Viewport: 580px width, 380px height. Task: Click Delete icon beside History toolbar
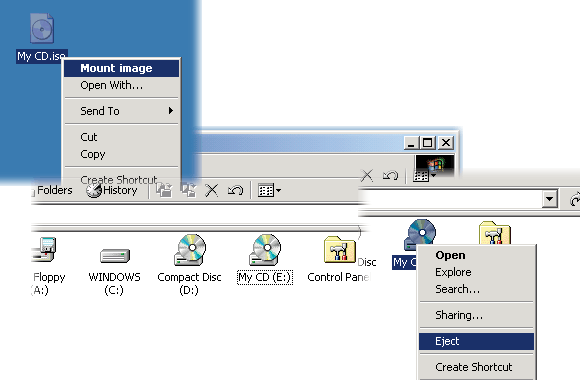click(x=212, y=191)
